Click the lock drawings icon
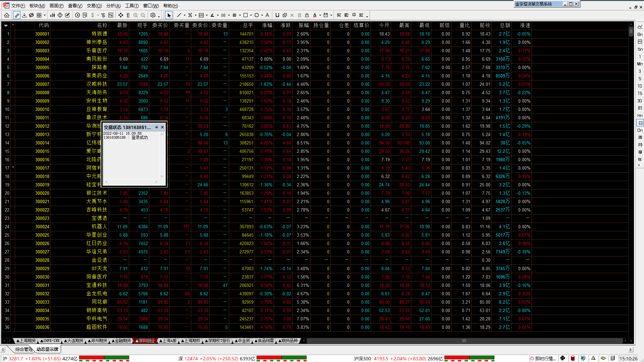Image resolution: width=644 pixels, height=362 pixels. [307, 15]
